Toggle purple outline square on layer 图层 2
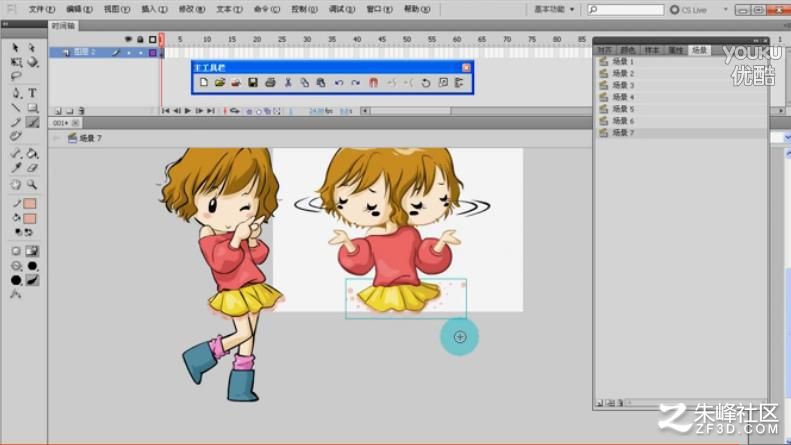The height and width of the screenshot is (445, 791). (x=152, y=52)
